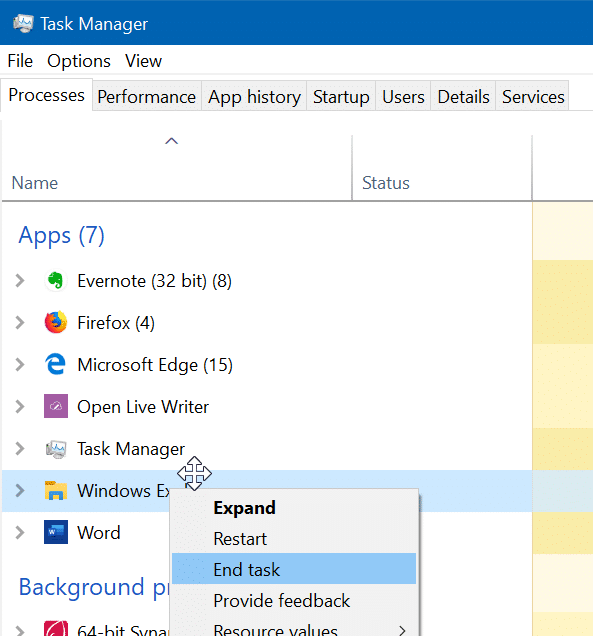Select the Processes tab
593x636 pixels.
47,95
